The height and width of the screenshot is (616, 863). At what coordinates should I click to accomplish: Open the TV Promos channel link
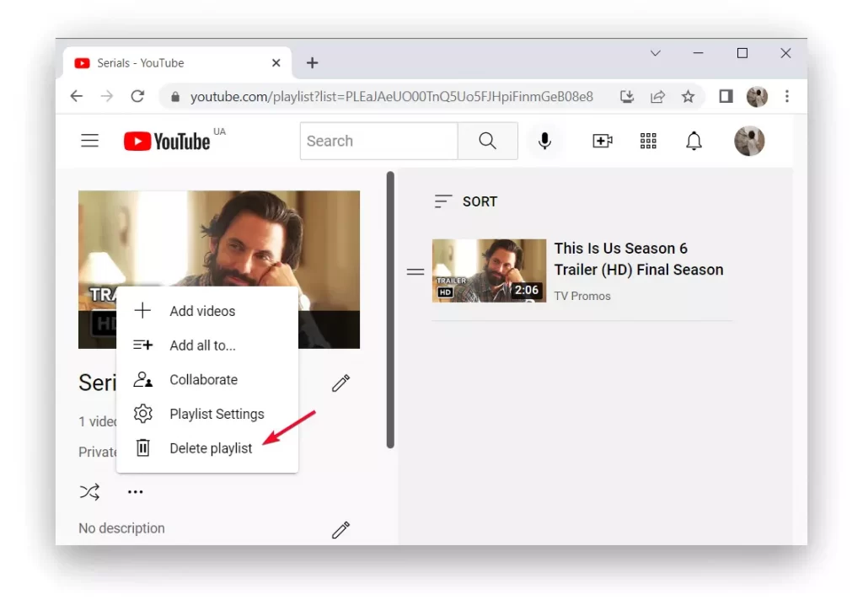point(582,296)
